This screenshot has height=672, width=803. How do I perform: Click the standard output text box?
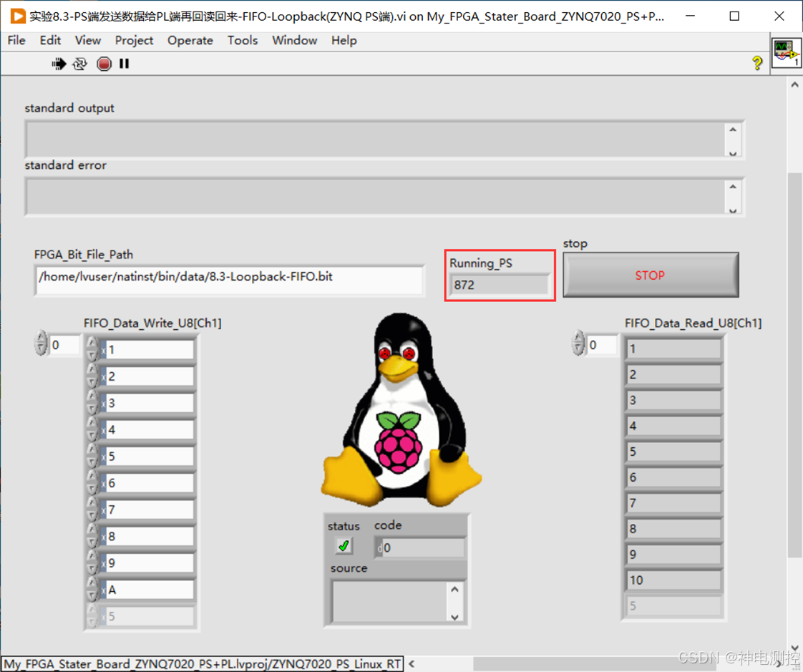tap(376, 140)
